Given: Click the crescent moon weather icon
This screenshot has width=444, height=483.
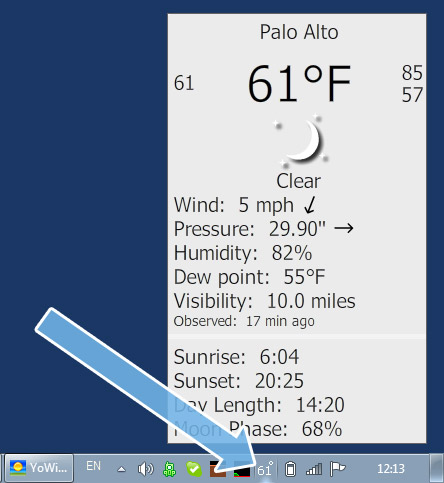Looking at the screenshot, I should coord(302,142).
